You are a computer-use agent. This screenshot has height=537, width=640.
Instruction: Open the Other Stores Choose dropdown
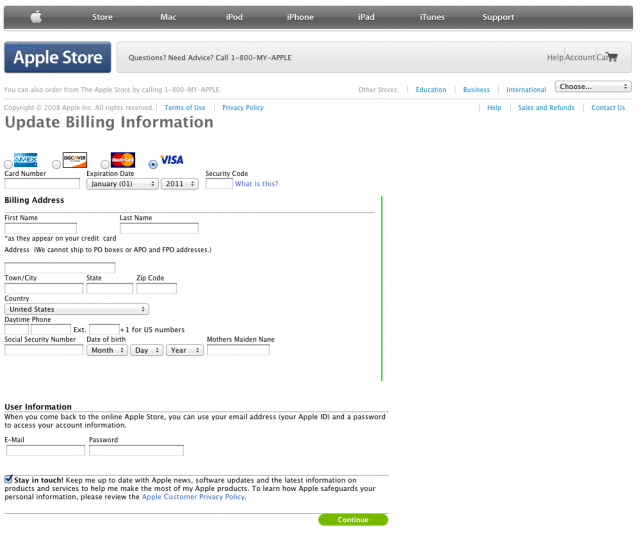click(593, 87)
